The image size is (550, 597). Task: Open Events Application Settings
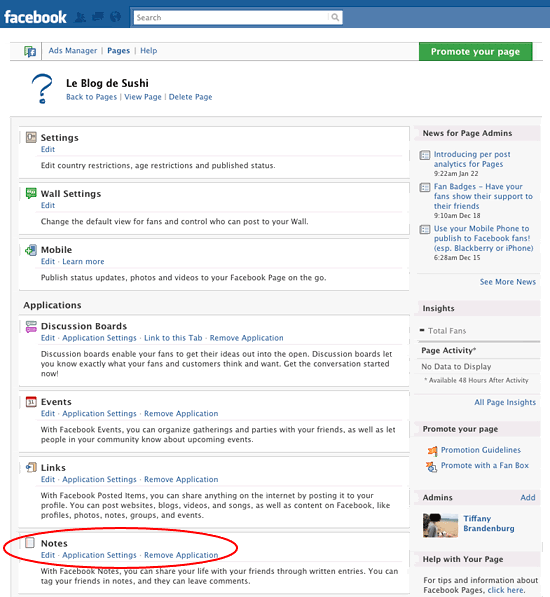tap(99, 413)
